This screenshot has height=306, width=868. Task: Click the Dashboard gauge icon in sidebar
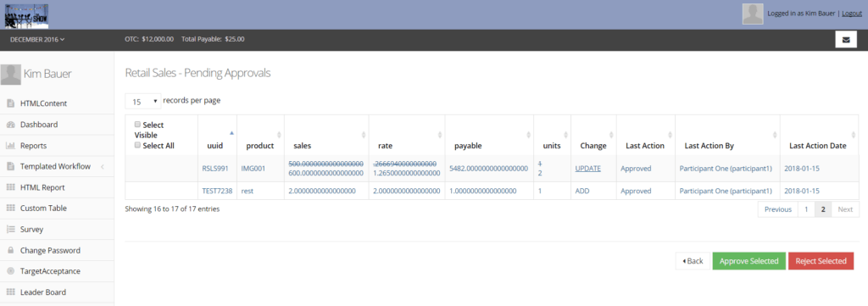(x=10, y=125)
